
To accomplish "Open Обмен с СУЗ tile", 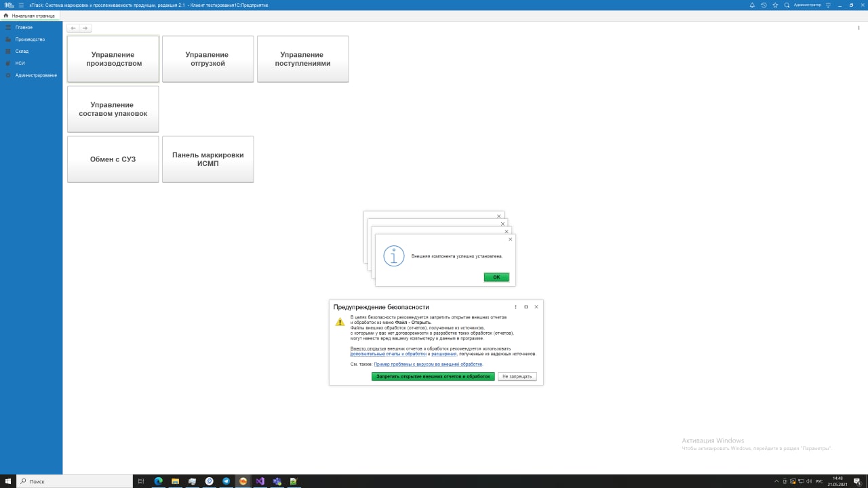I will (x=113, y=159).
